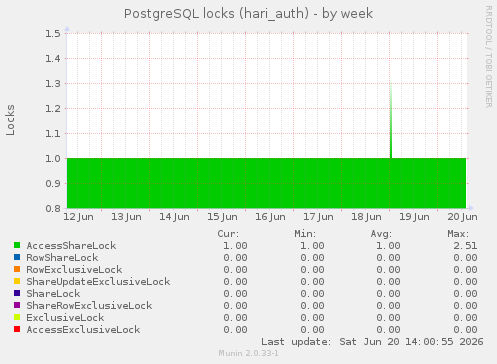Viewport: 497px width, 364px height.
Task: Click the ExclusiveLock Min value 0.00
Action: pos(312,318)
